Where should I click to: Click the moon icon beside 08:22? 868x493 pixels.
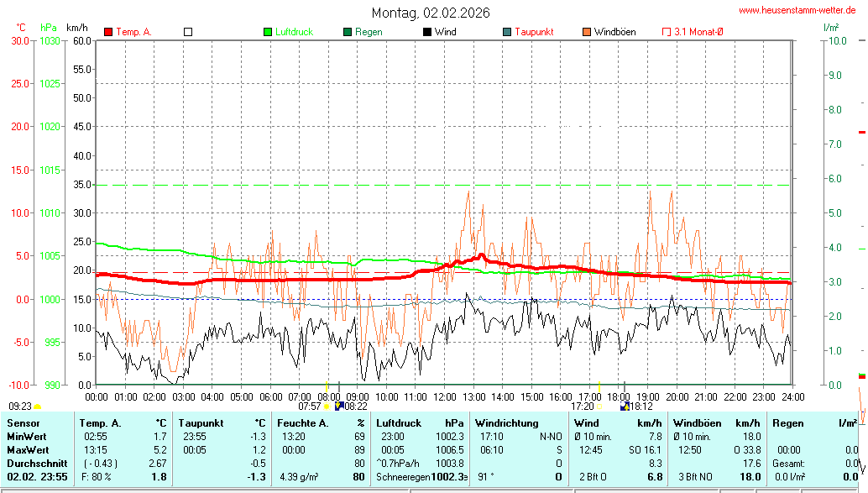coord(339,406)
